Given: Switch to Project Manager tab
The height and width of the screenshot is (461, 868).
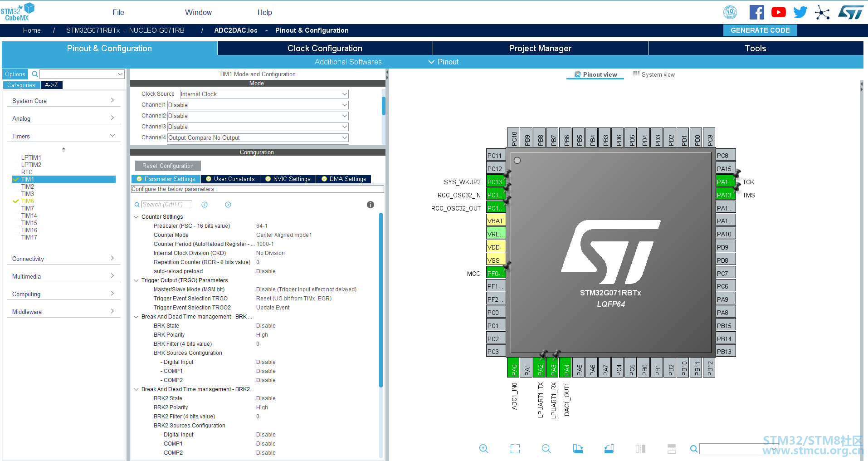Looking at the screenshot, I should tap(540, 48).
